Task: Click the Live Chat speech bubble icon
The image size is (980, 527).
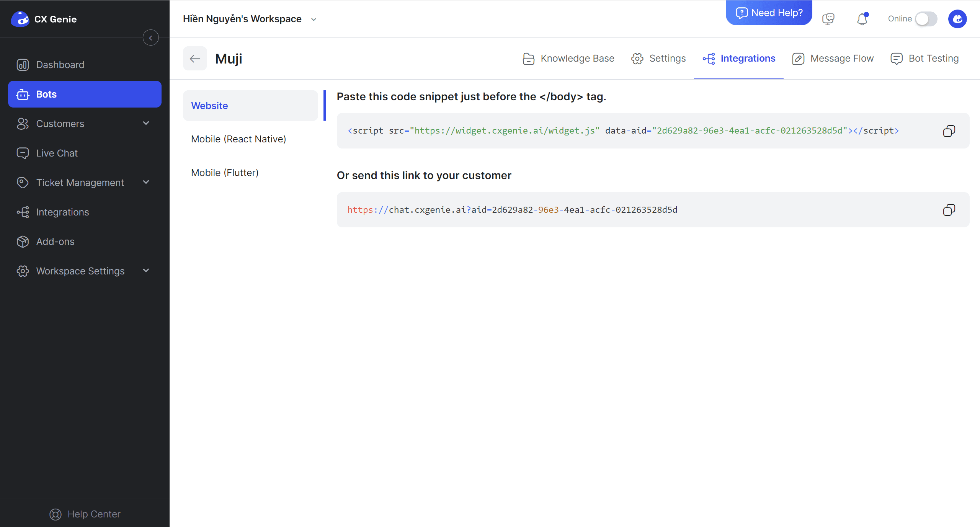Action: pos(23,153)
